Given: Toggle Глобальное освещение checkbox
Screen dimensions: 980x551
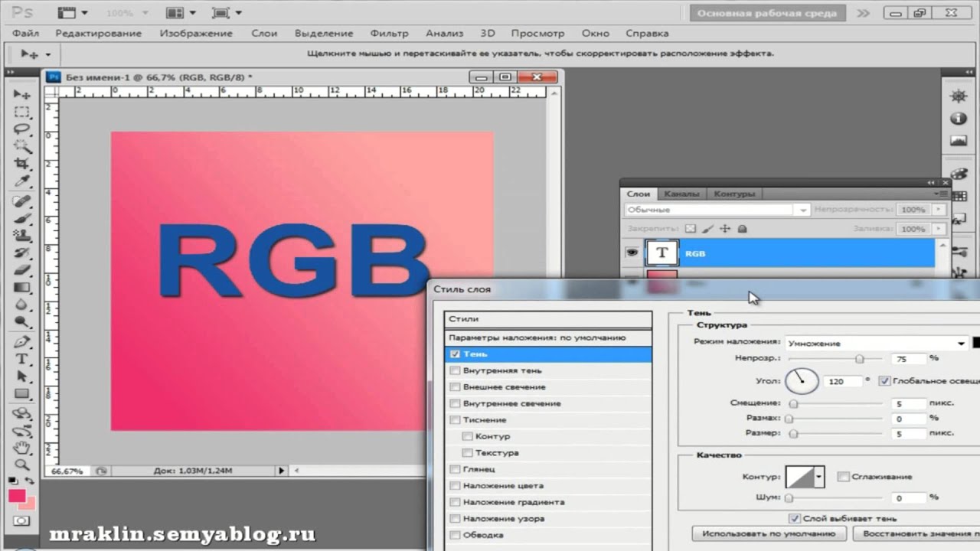Looking at the screenshot, I should point(884,380).
